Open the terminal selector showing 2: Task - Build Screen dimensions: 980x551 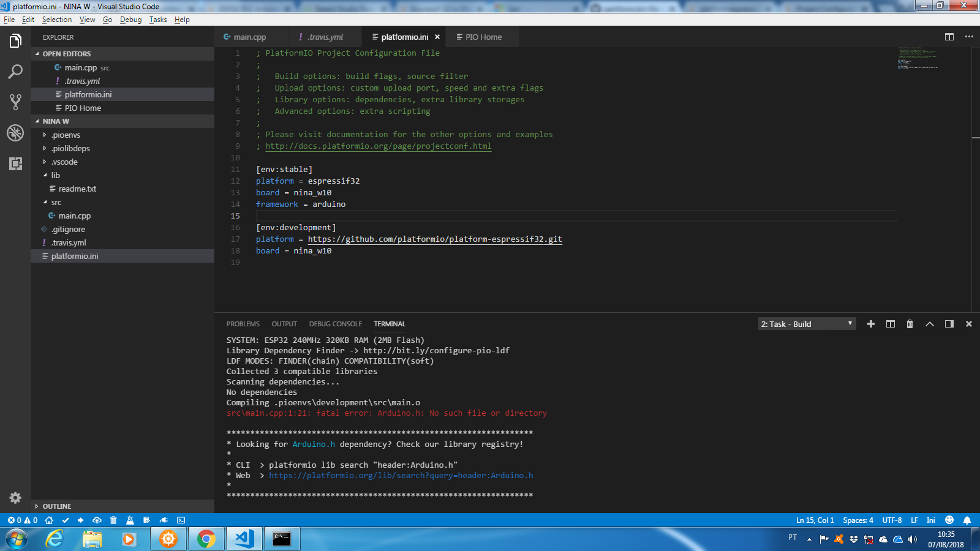tap(805, 323)
